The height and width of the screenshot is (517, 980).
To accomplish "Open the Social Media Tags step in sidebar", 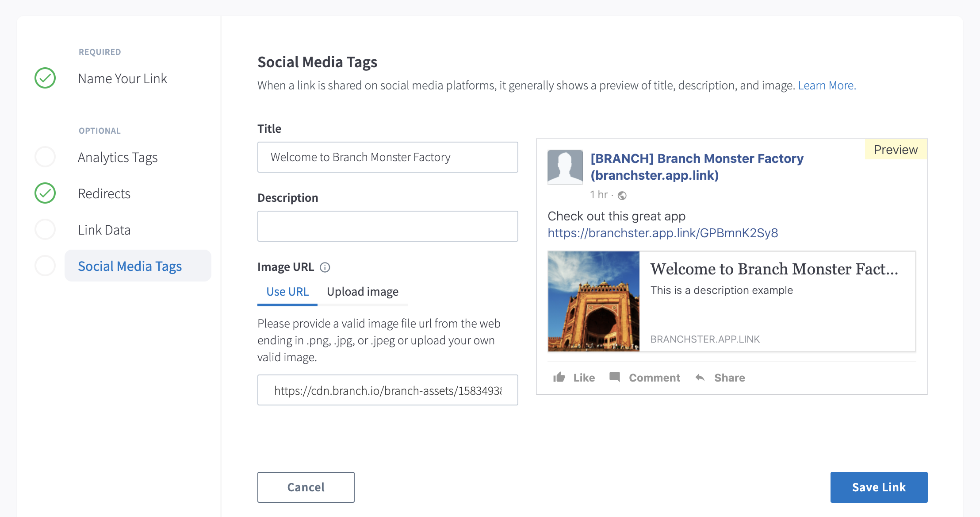I will point(130,266).
